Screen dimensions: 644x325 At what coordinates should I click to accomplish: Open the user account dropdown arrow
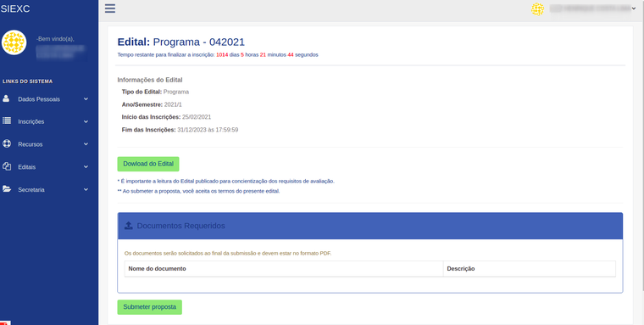pyautogui.click(x=634, y=9)
